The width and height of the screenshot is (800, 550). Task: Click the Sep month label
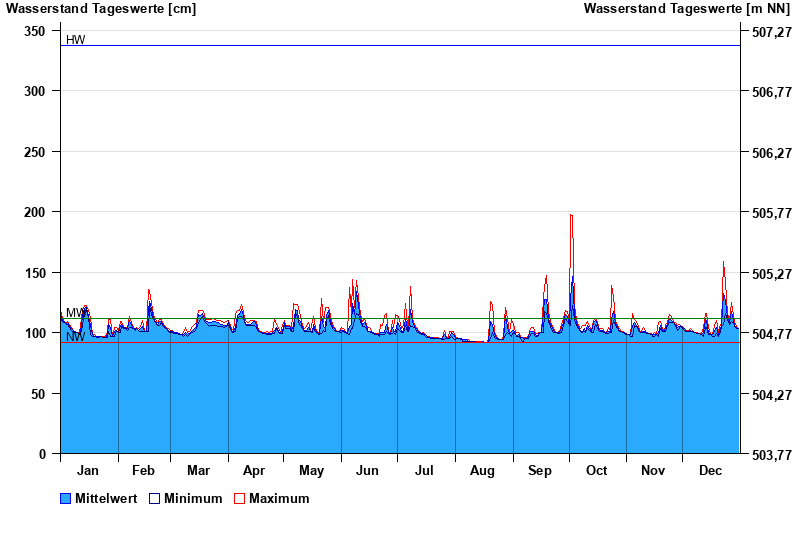[x=540, y=470]
